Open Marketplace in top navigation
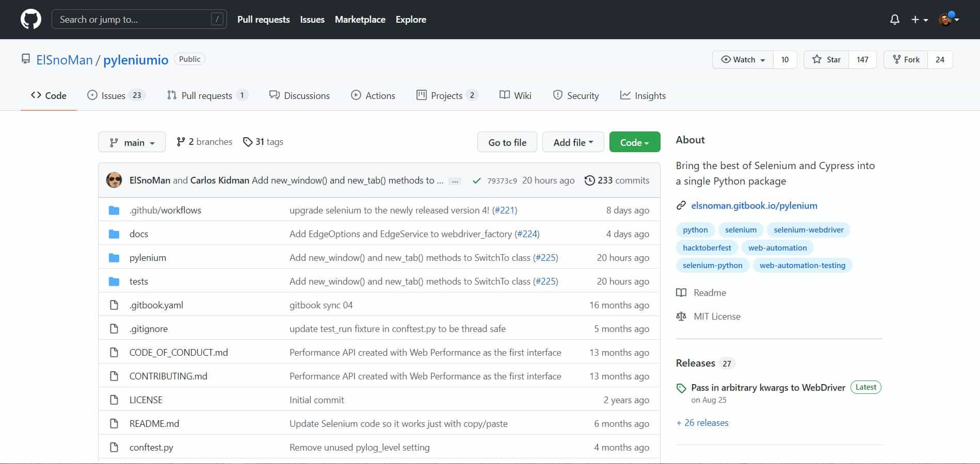Screen dimensions: 980x464 (x=360, y=20)
